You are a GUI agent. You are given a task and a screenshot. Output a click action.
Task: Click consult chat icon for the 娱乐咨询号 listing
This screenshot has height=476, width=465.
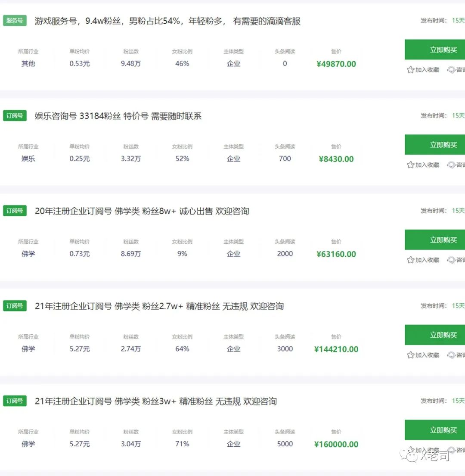pos(451,165)
